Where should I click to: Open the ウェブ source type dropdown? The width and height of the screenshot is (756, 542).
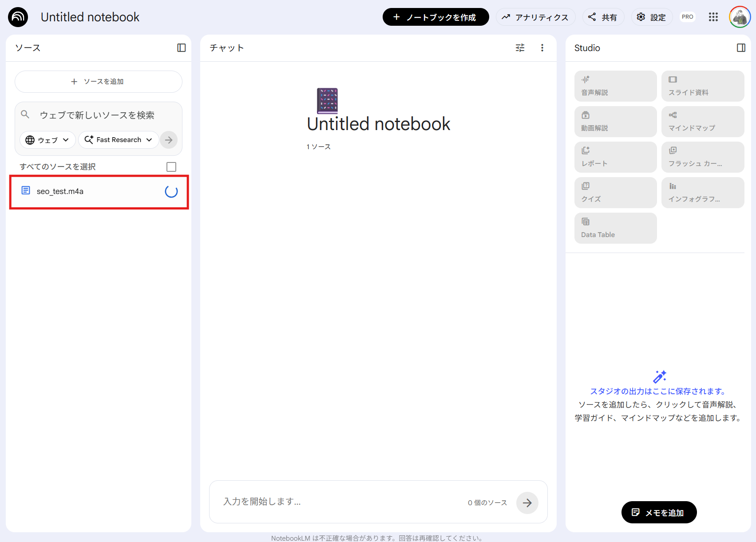tap(47, 139)
